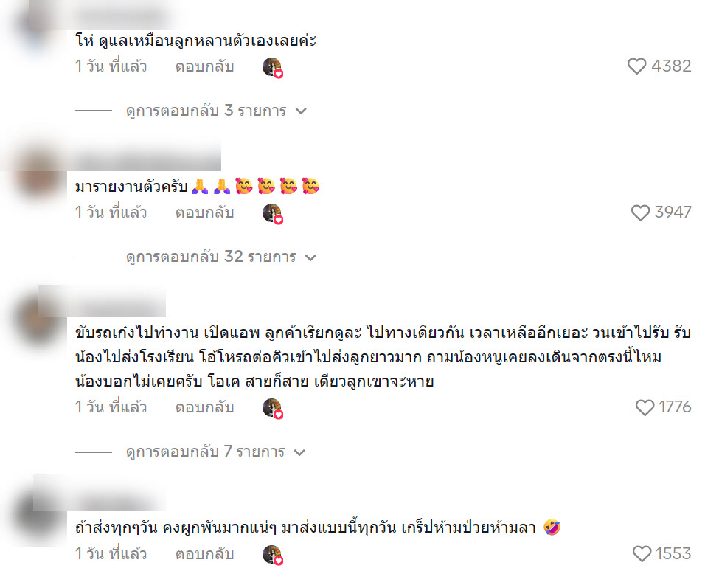Click creator-liked badge on first comment
Viewport: 705px width, 588px height.
click(x=272, y=67)
